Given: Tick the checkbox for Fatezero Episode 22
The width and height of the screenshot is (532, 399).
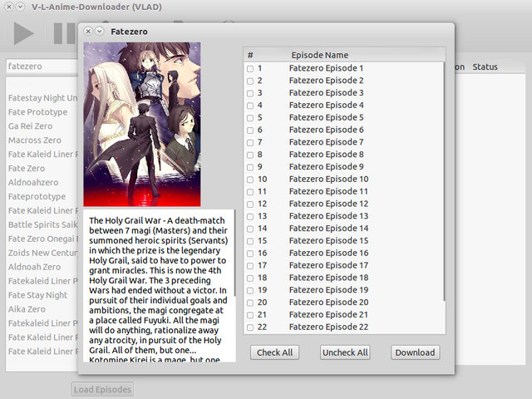Looking at the screenshot, I should (x=250, y=328).
